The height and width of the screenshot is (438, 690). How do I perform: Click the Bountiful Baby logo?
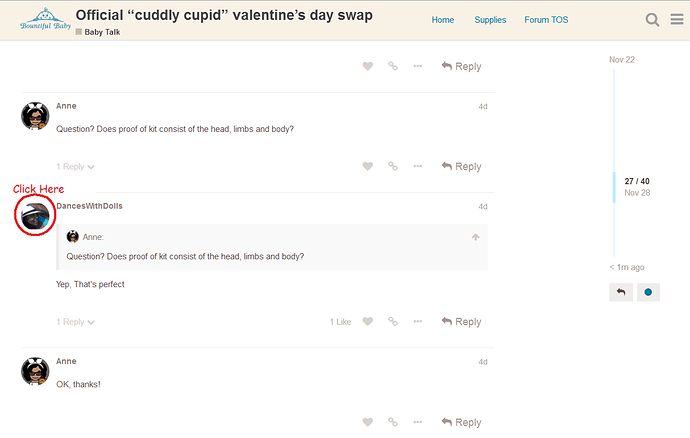click(x=45, y=19)
